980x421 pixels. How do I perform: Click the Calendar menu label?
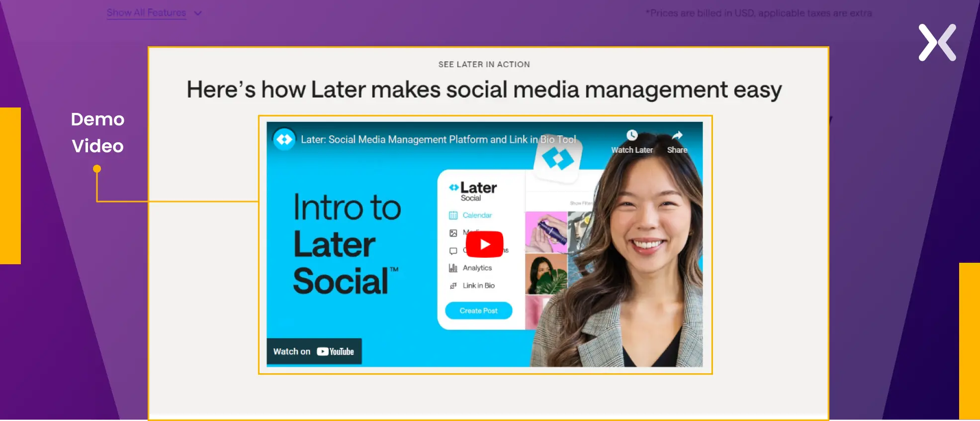coord(477,215)
